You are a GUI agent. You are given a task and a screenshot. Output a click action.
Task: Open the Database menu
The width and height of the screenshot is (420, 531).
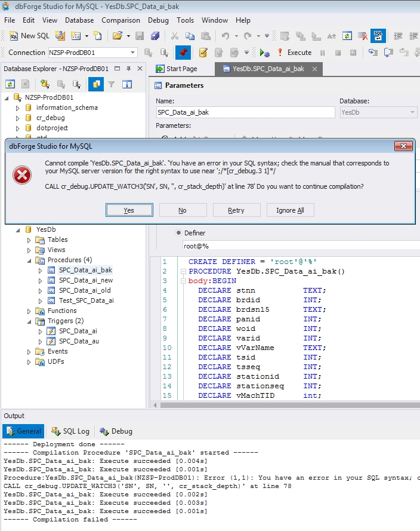click(79, 20)
